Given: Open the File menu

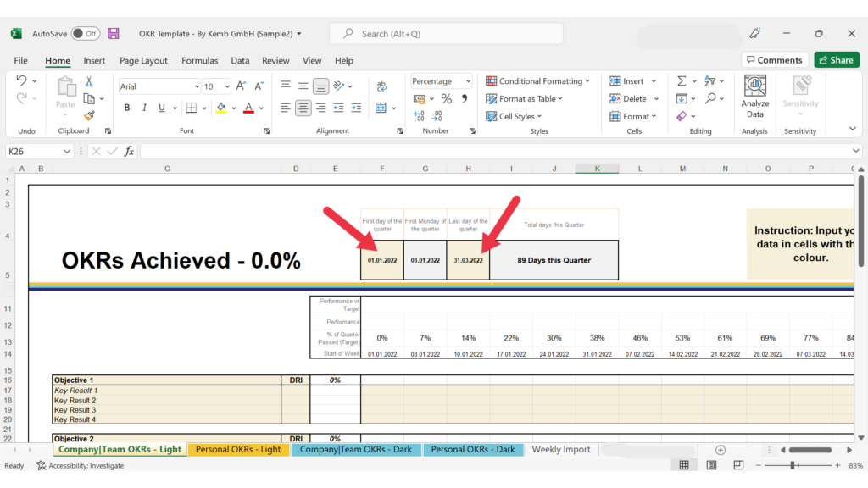Looking at the screenshot, I should (20, 61).
